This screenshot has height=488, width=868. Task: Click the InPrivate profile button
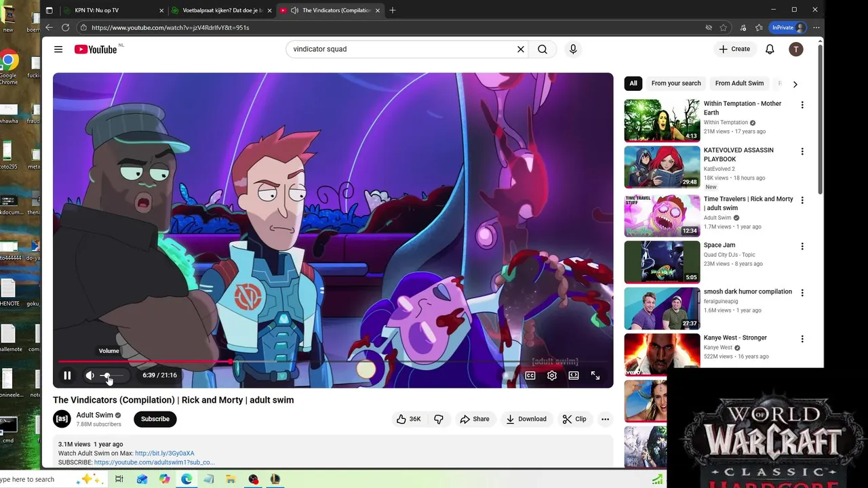click(788, 28)
